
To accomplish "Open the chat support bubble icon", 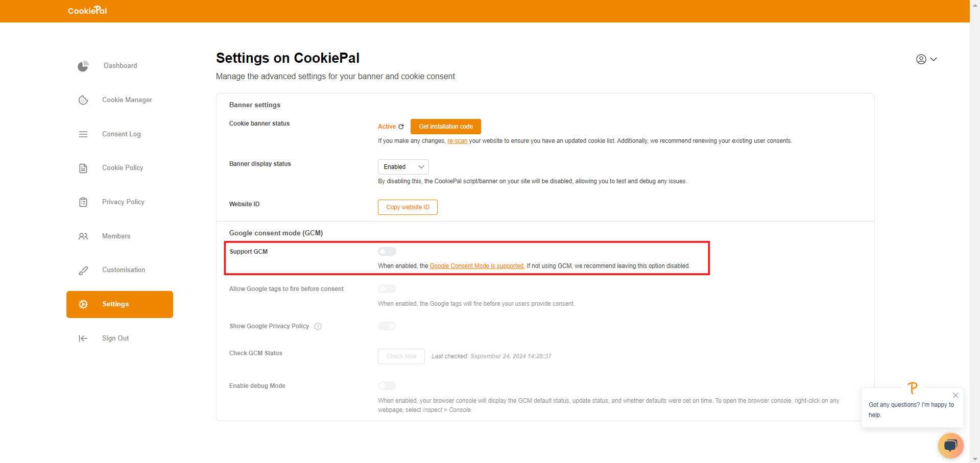I will coord(950,446).
